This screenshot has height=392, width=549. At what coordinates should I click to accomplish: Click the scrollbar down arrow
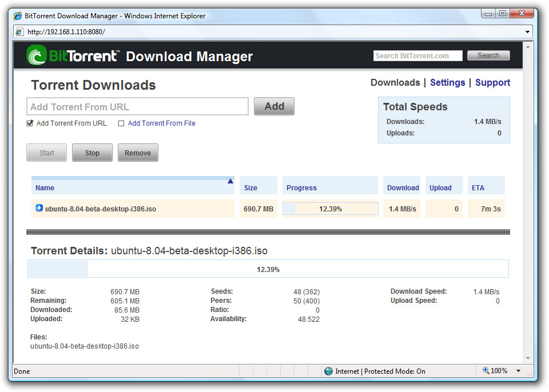[x=528, y=358]
